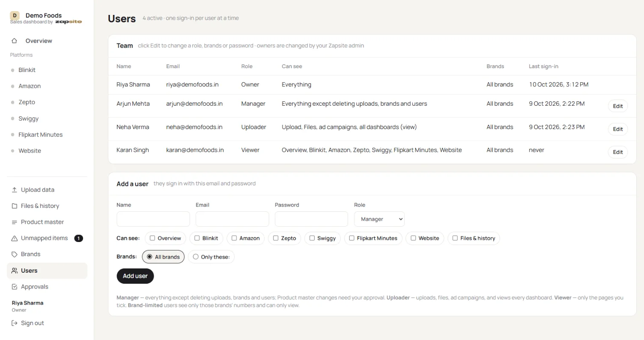
Task: Click the sign out arrow icon
Action: click(14, 323)
